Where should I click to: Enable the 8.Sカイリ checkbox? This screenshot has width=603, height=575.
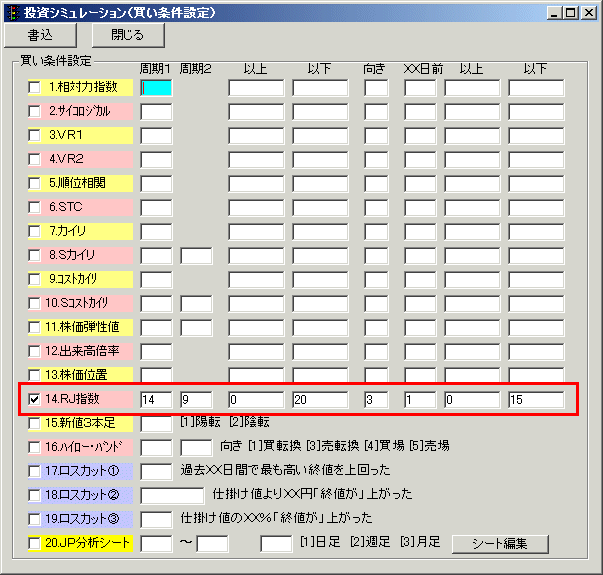click(34, 255)
